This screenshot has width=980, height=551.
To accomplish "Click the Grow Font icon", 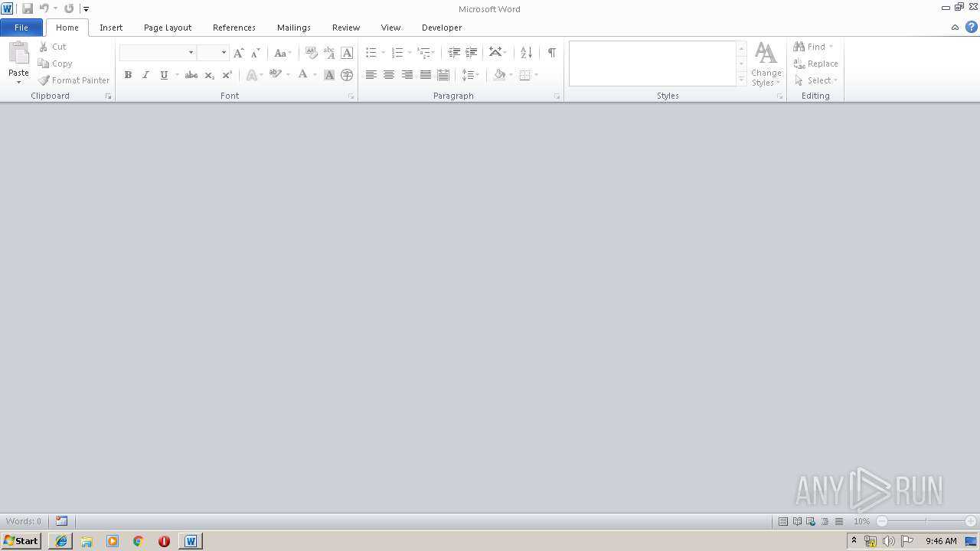I will click(238, 53).
